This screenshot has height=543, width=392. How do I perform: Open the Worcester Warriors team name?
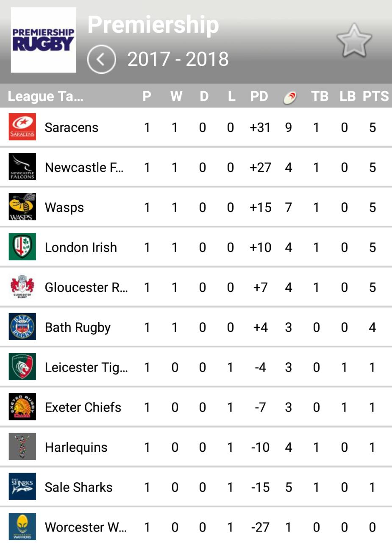[x=86, y=527]
